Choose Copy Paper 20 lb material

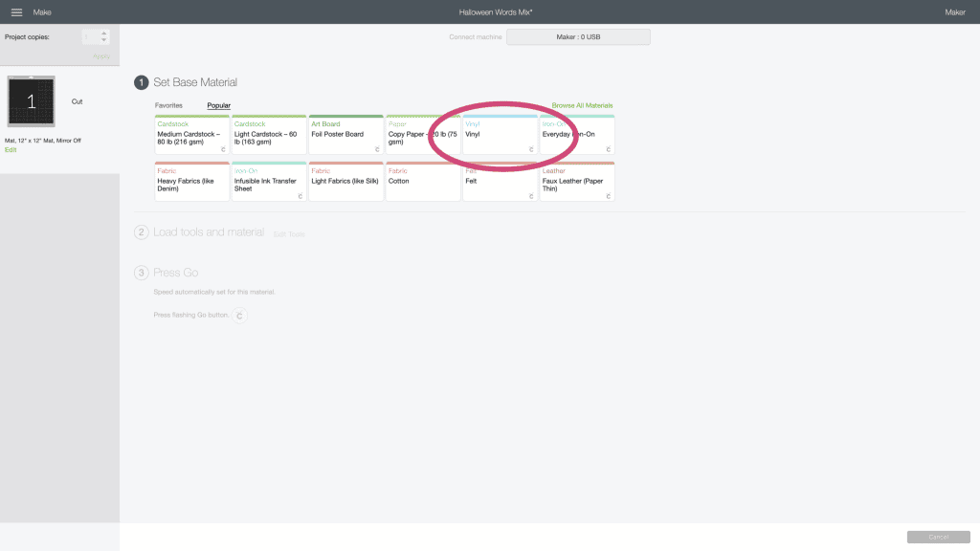423,134
